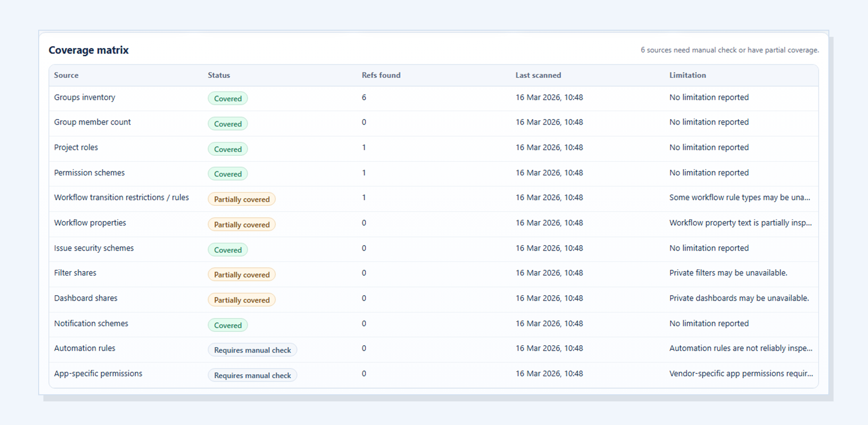Sort the table by Source column
The height and width of the screenshot is (425, 868).
tap(66, 75)
